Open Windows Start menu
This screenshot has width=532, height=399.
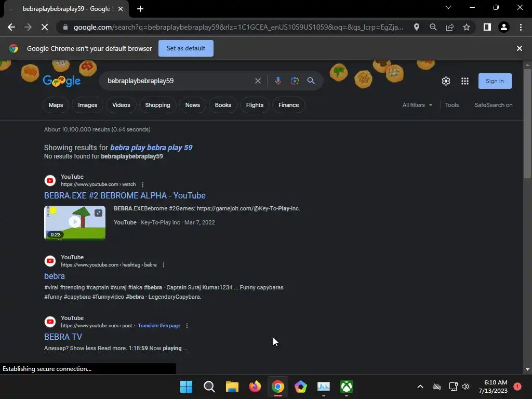point(187,387)
